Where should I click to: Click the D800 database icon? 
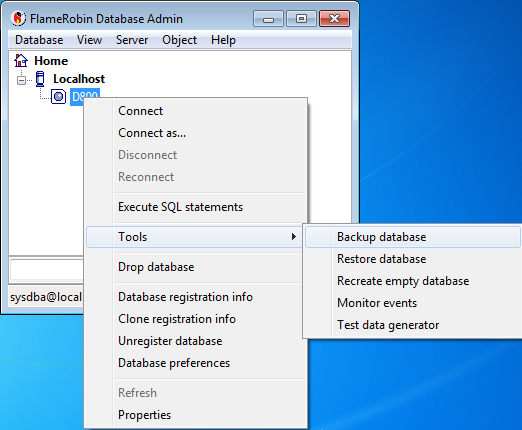[x=58, y=97]
